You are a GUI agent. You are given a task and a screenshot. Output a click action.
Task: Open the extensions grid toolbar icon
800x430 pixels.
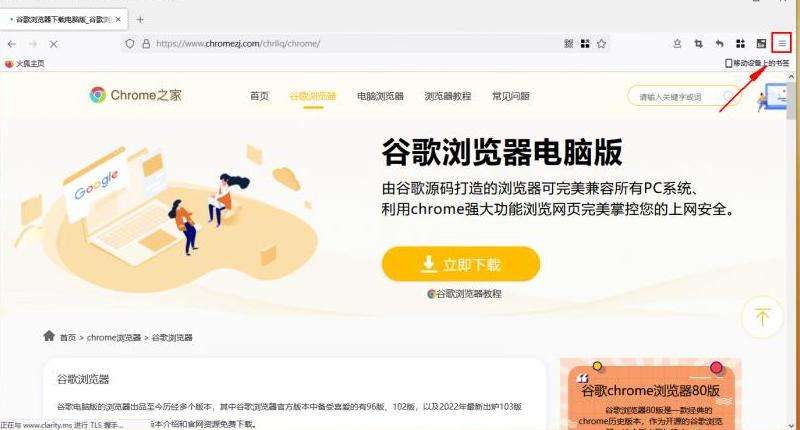(740, 44)
